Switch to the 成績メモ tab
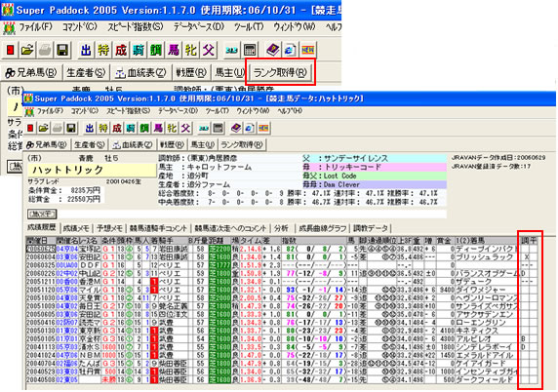 76,228
